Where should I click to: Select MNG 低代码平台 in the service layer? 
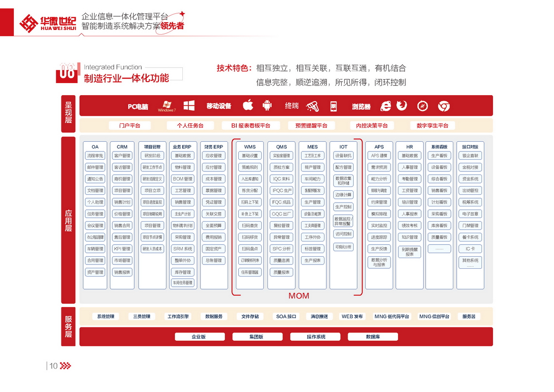click(x=392, y=316)
